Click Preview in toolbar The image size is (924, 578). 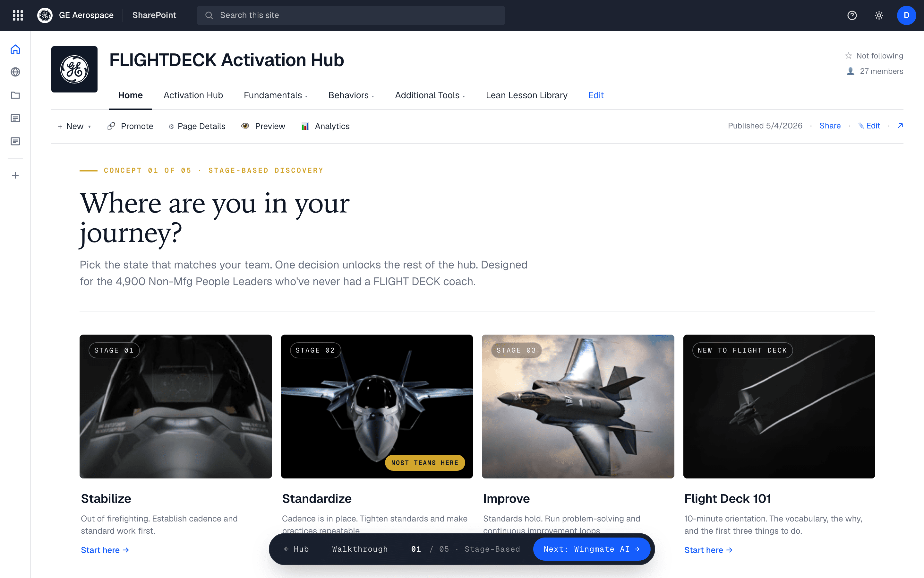(263, 126)
